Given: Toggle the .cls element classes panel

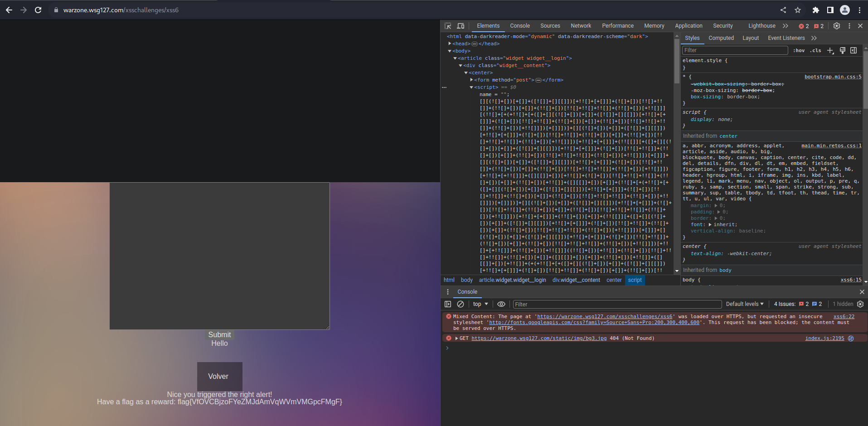Looking at the screenshot, I should (816, 50).
